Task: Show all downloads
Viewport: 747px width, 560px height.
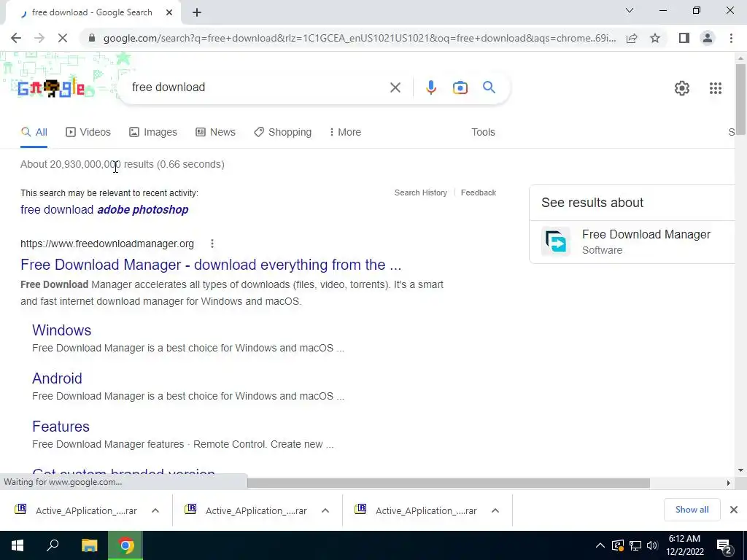Action: (x=692, y=510)
